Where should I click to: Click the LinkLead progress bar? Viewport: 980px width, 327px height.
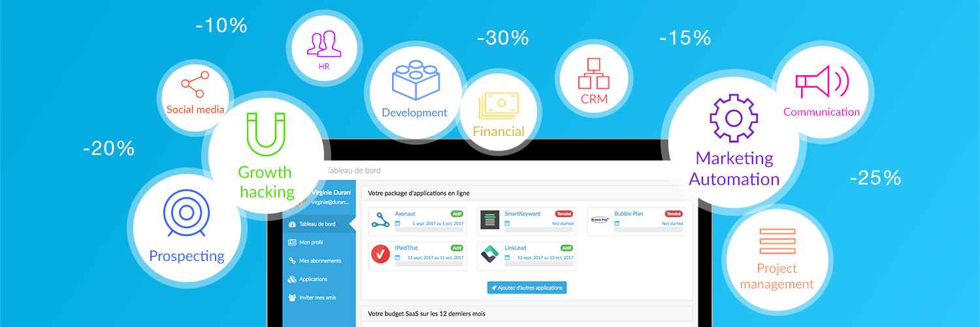pyautogui.click(x=539, y=264)
